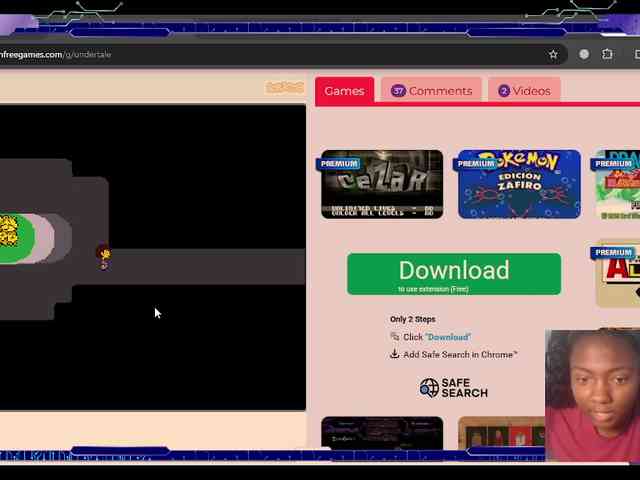The image size is (640, 480).
Task: Click the PREMIUM badge on Cellar game
Action: point(339,164)
